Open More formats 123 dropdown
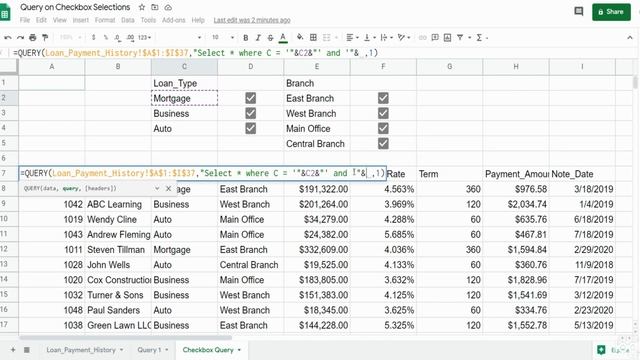 coord(144,38)
